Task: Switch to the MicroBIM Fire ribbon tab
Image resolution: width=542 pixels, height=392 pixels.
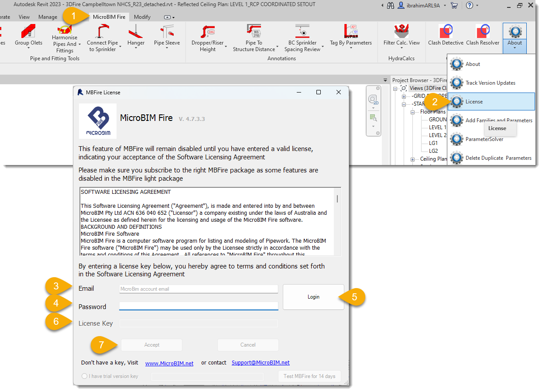Action: tap(109, 17)
